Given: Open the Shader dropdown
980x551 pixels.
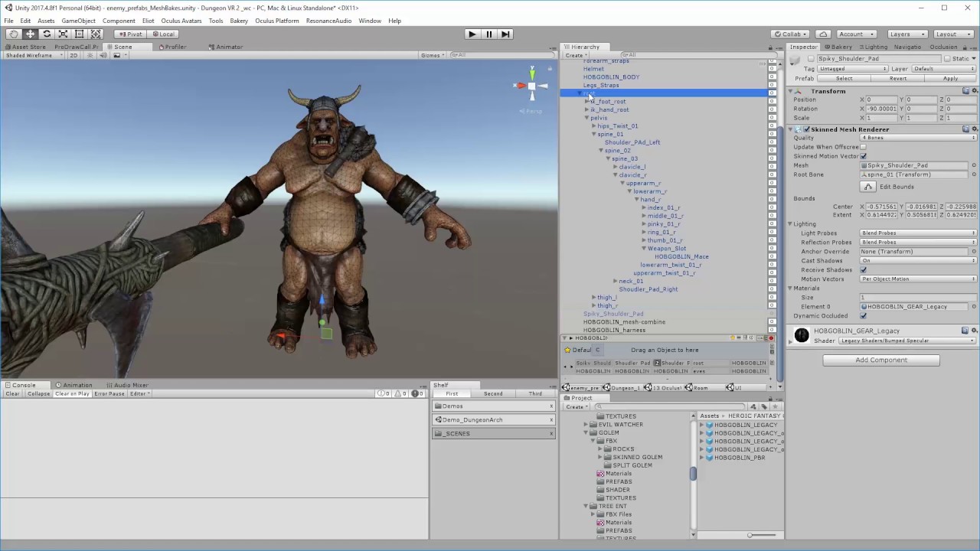Looking at the screenshot, I should (x=906, y=341).
